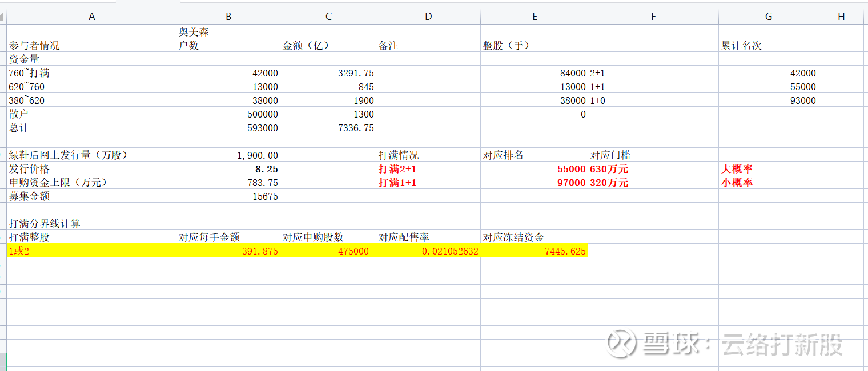Click the red 打满1+1 cell

(428, 182)
